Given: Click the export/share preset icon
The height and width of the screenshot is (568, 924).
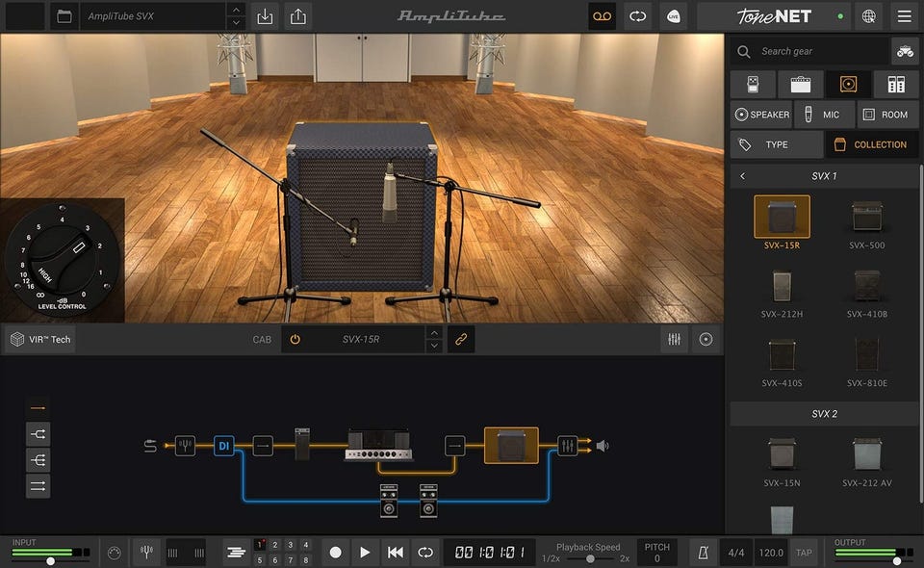Looking at the screenshot, I should (x=298, y=16).
